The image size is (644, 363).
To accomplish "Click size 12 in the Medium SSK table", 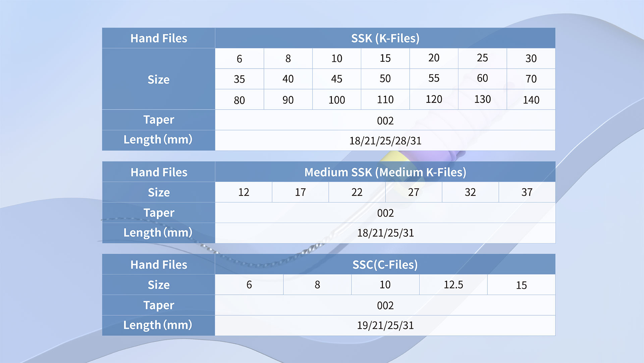I will point(244,192).
